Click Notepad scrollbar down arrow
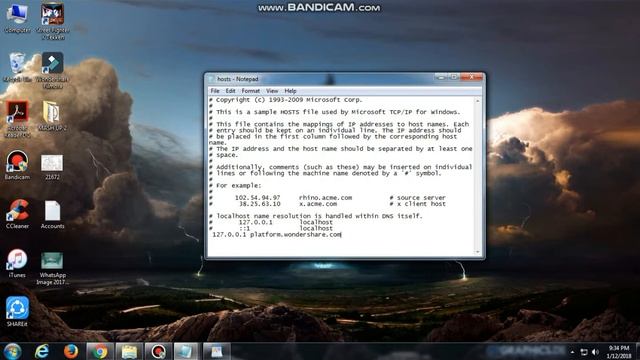 [478, 252]
